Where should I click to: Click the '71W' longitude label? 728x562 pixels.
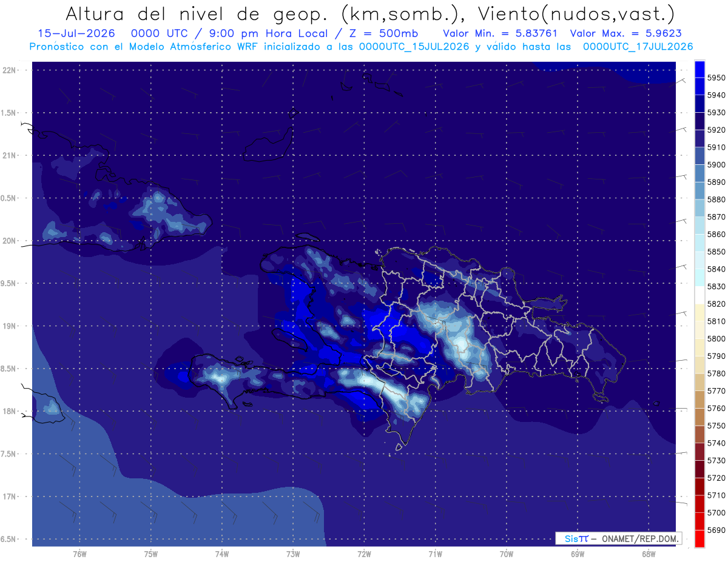(435, 554)
